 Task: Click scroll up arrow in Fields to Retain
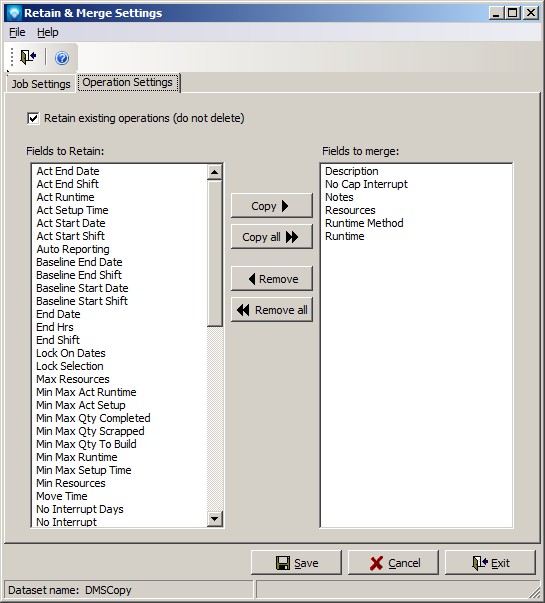tap(215, 172)
